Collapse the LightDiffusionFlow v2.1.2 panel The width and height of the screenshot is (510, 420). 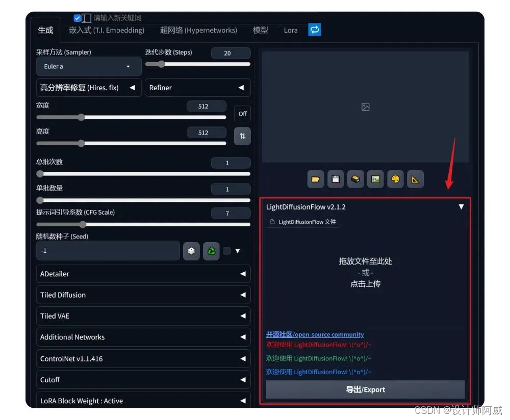[x=461, y=207]
